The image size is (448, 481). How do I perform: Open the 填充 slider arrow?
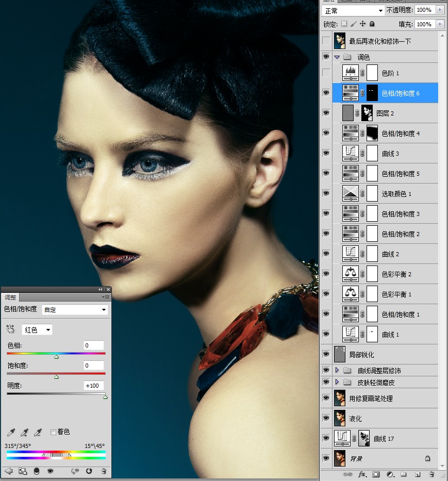pyautogui.click(x=440, y=24)
